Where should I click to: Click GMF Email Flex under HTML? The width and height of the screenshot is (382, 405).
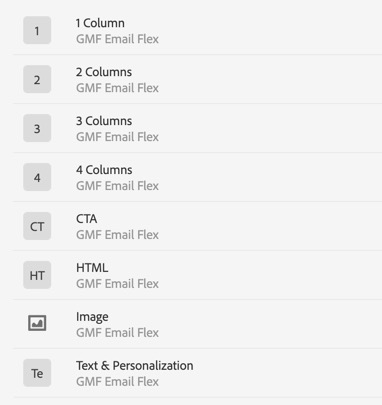click(x=117, y=284)
